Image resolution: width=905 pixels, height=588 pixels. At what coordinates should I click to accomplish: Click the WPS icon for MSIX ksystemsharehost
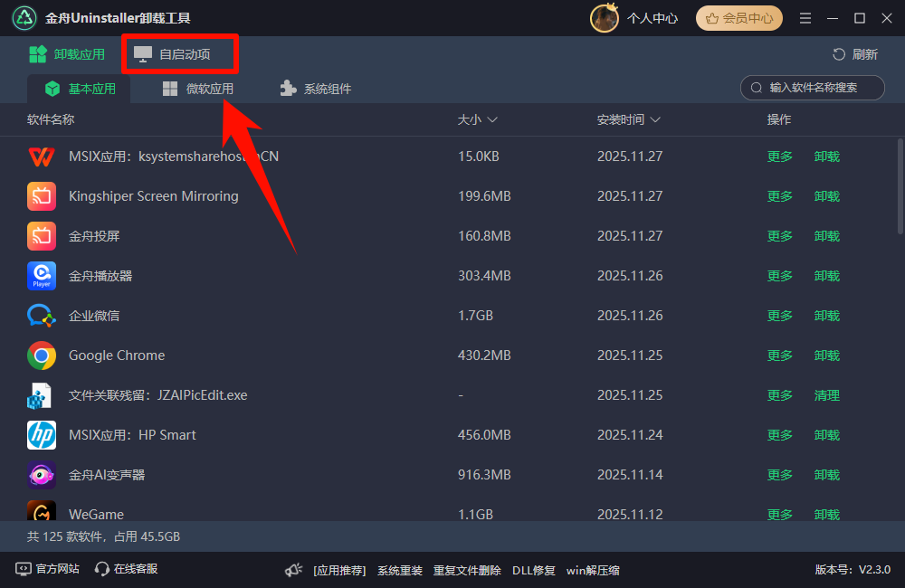42,156
